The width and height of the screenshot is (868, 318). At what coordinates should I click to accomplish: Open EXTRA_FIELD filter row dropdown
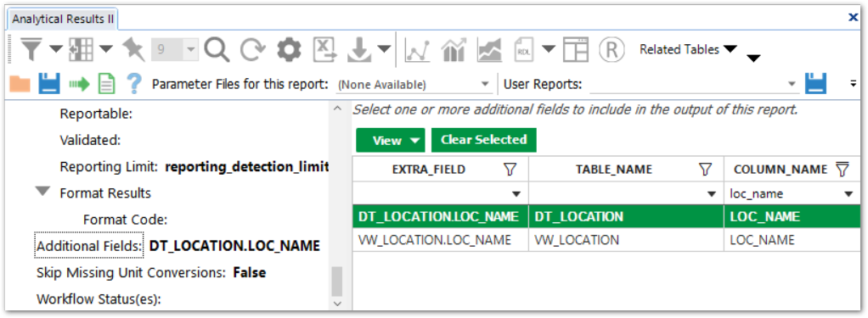[516, 194]
